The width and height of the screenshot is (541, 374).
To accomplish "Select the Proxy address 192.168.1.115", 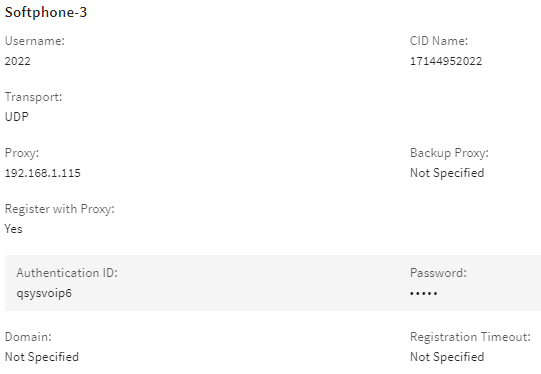I will pyautogui.click(x=42, y=173).
